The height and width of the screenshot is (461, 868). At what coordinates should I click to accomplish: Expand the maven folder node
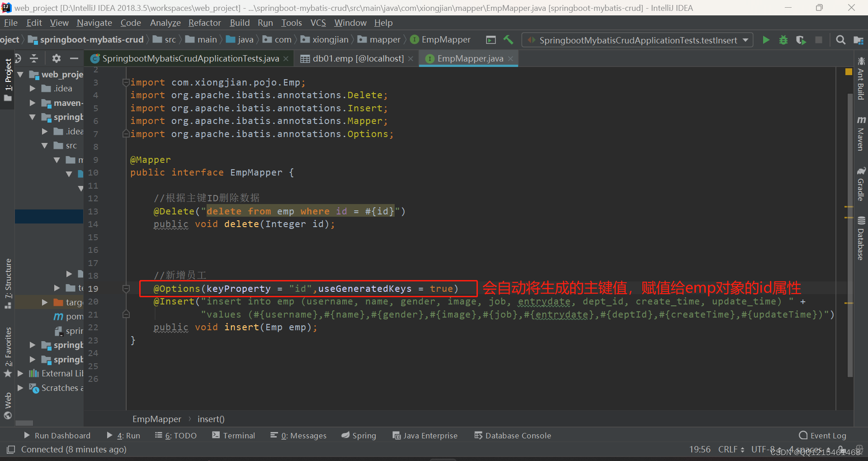point(33,103)
